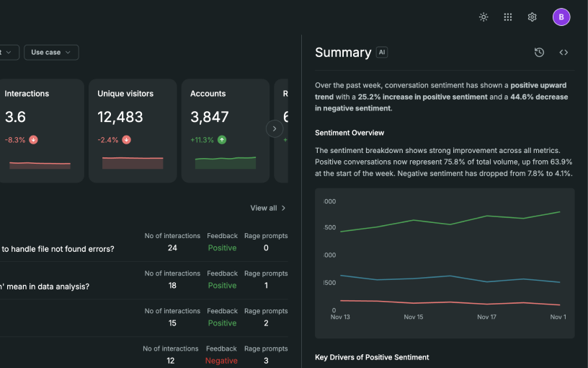The image size is (588, 368).
Task: Open user profile avatar B
Action: point(561,17)
